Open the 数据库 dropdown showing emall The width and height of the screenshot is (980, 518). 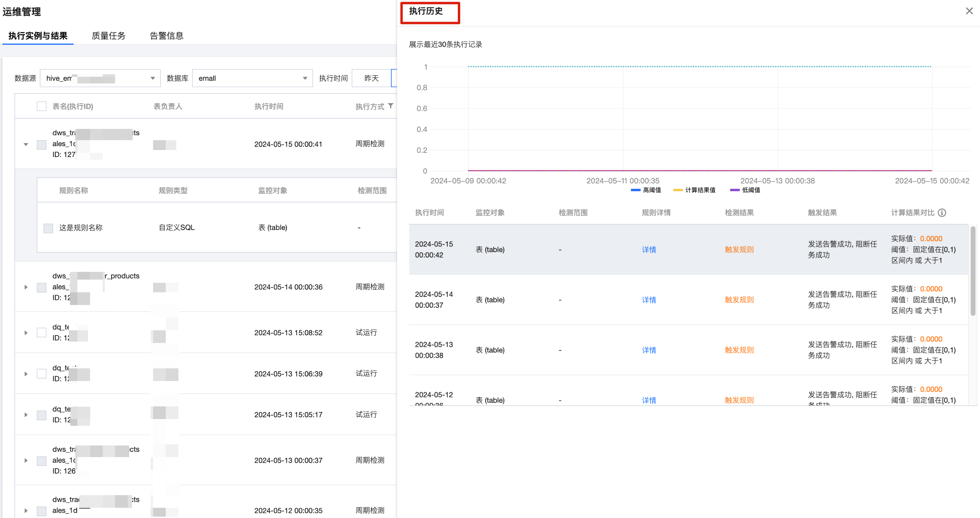[252, 79]
